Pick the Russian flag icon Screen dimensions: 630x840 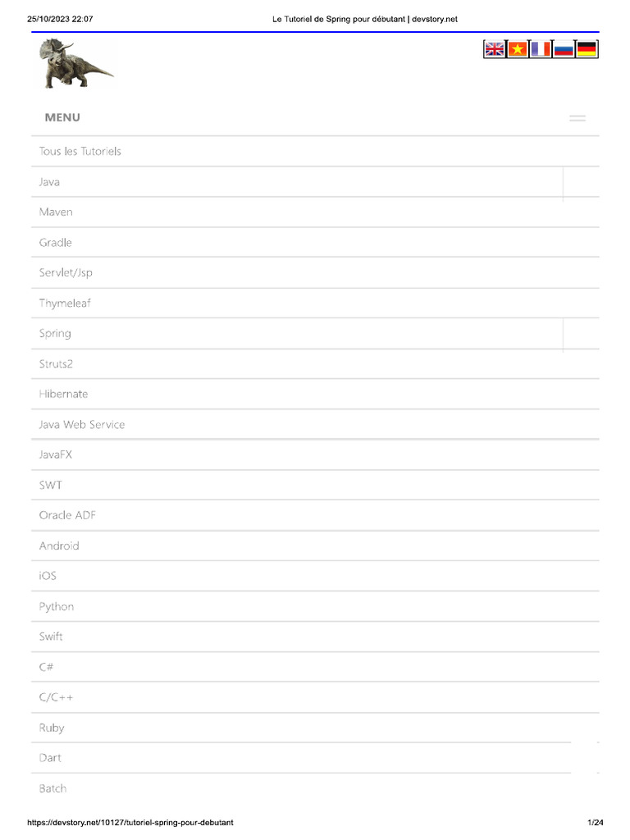(564, 49)
